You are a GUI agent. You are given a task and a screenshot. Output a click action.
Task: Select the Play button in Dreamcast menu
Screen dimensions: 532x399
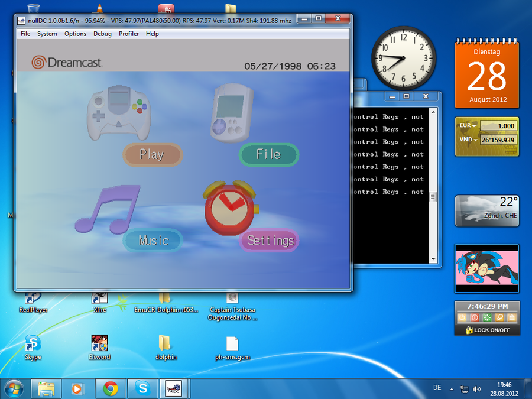pos(153,155)
